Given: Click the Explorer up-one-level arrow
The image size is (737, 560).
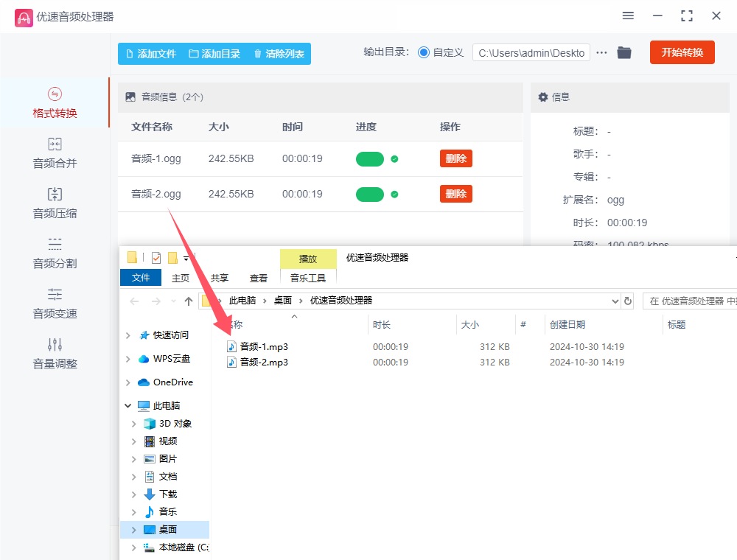Looking at the screenshot, I should (x=189, y=301).
